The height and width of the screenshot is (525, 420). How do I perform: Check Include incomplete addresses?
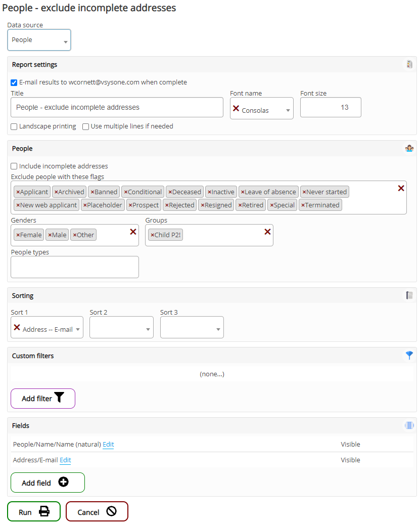tap(14, 166)
